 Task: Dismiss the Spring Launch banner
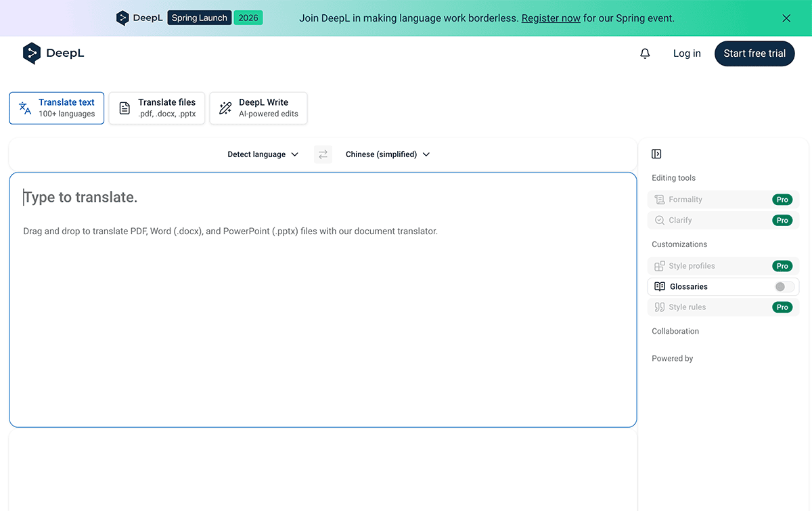tap(786, 18)
